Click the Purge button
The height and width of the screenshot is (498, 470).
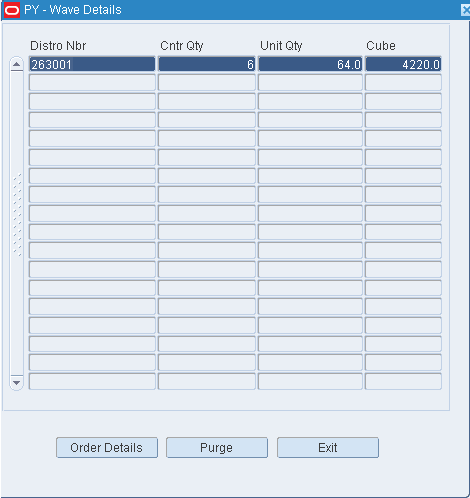217,447
